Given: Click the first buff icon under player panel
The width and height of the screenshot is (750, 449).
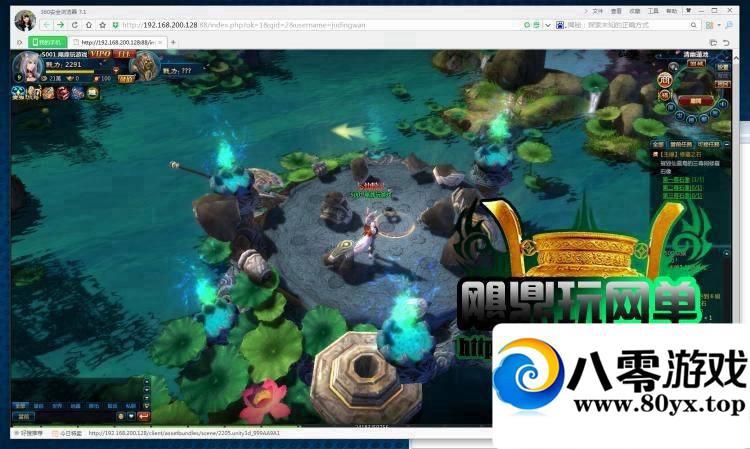Looking at the screenshot, I should tap(19, 93).
